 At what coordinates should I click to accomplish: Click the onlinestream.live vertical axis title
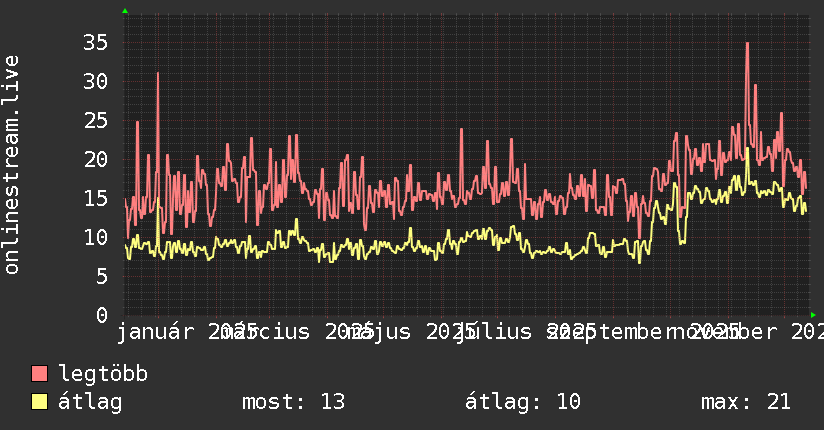pyautogui.click(x=11, y=165)
